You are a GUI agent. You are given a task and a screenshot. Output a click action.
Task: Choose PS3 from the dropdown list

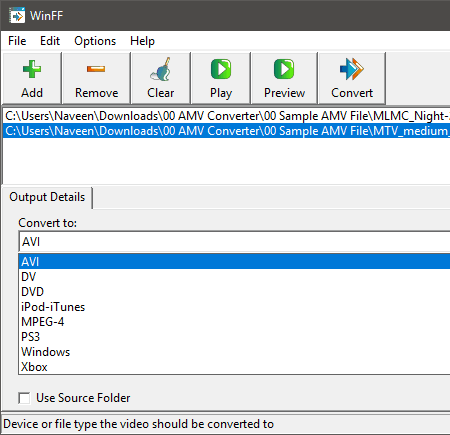234,337
